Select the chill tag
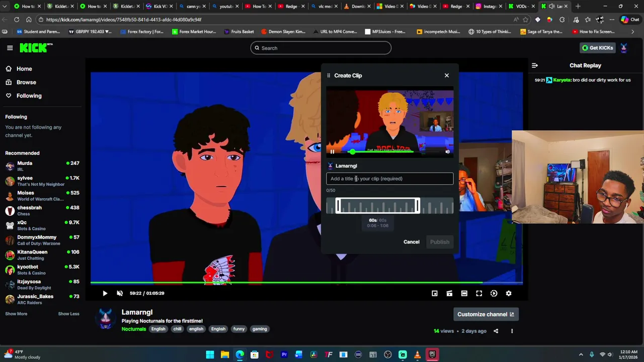Image resolution: width=644 pixels, height=362 pixels. pos(177,329)
